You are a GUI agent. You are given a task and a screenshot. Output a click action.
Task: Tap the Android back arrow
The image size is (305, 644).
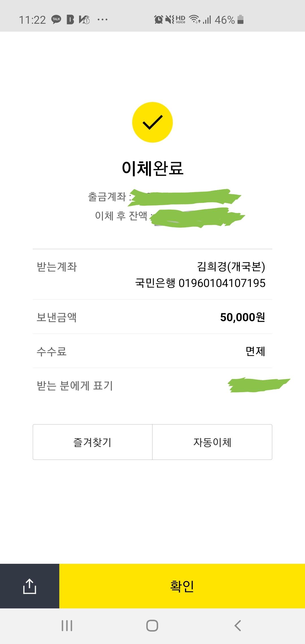pyautogui.click(x=238, y=626)
